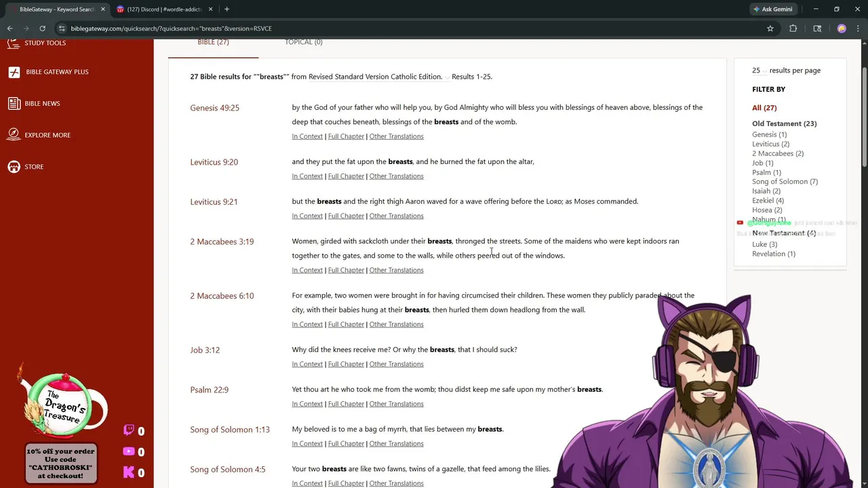868x488 pixels.
Task: Close the Discord tab
Action: (x=210, y=9)
